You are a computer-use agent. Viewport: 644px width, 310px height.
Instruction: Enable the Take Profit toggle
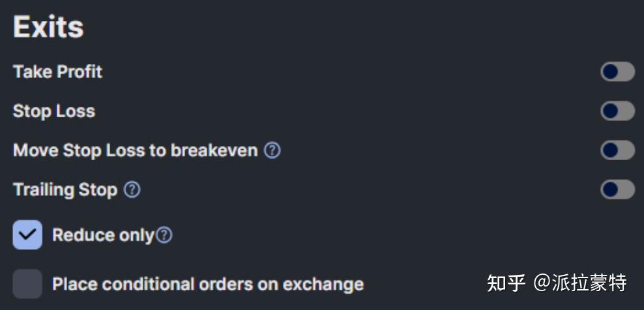coord(617,72)
